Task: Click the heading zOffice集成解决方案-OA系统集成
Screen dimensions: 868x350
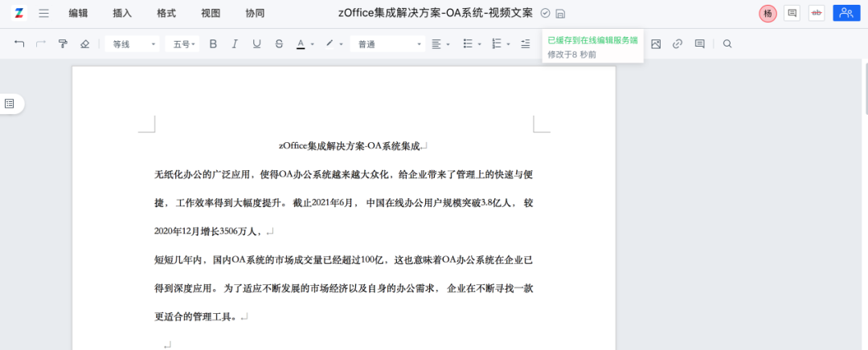Action: [351, 146]
